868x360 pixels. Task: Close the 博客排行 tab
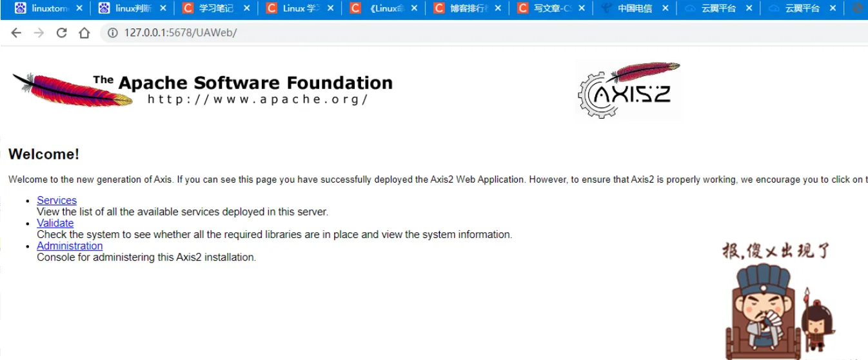tap(497, 8)
